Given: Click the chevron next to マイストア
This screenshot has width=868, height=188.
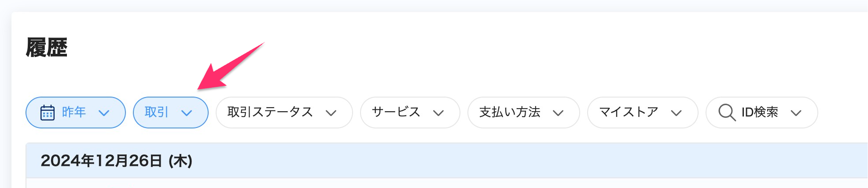Looking at the screenshot, I should tap(676, 113).
